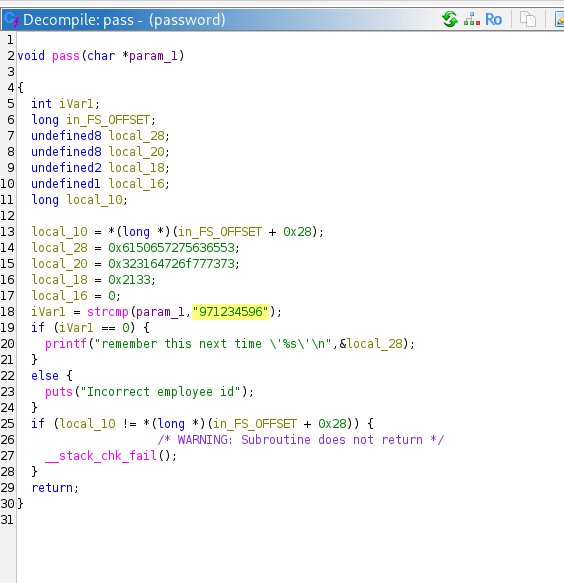Click in_FS_OFFSET in the line 6 declaration
The height and width of the screenshot is (583, 564).
[108, 120]
